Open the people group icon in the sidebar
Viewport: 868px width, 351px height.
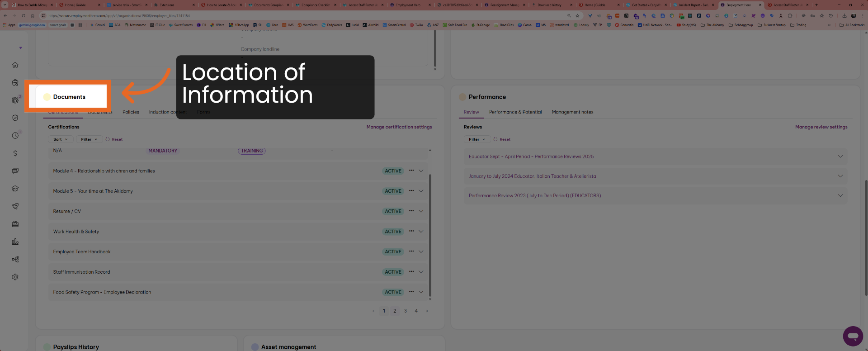[x=15, y=100]
